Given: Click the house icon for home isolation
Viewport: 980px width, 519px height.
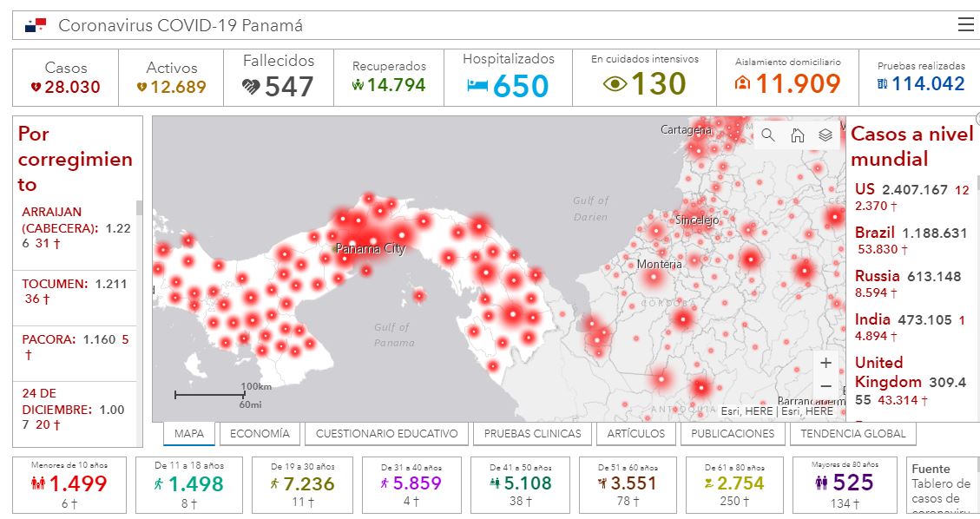Looking at the screenshot, I should pos(742,84).
